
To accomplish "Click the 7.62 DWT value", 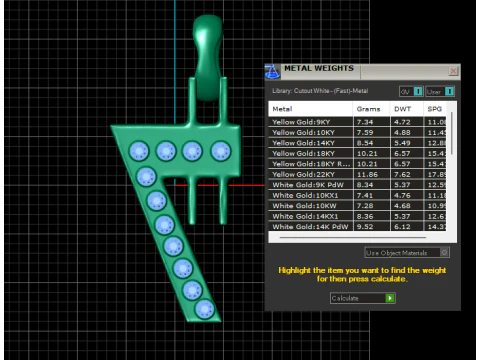I will 402,174.
